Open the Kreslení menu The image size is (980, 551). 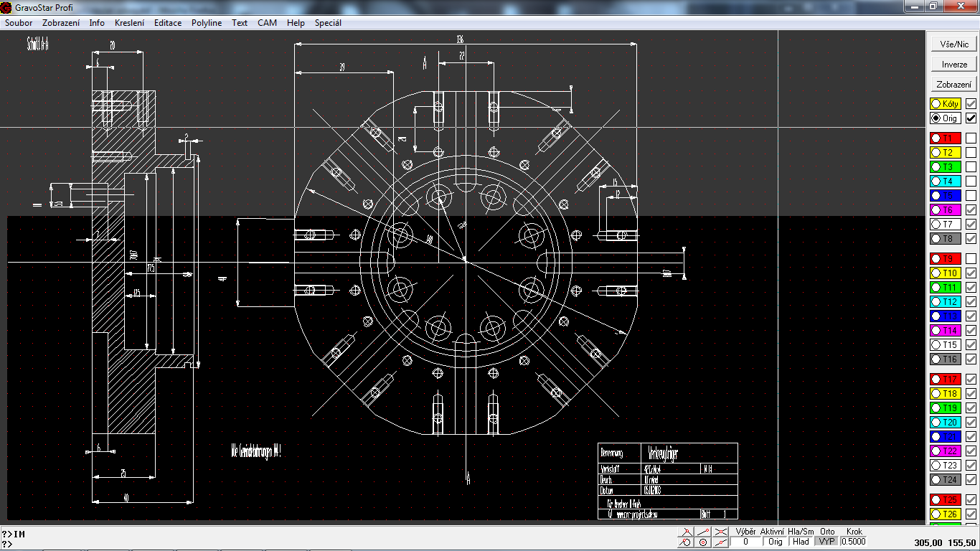click(x=129, y=23)
